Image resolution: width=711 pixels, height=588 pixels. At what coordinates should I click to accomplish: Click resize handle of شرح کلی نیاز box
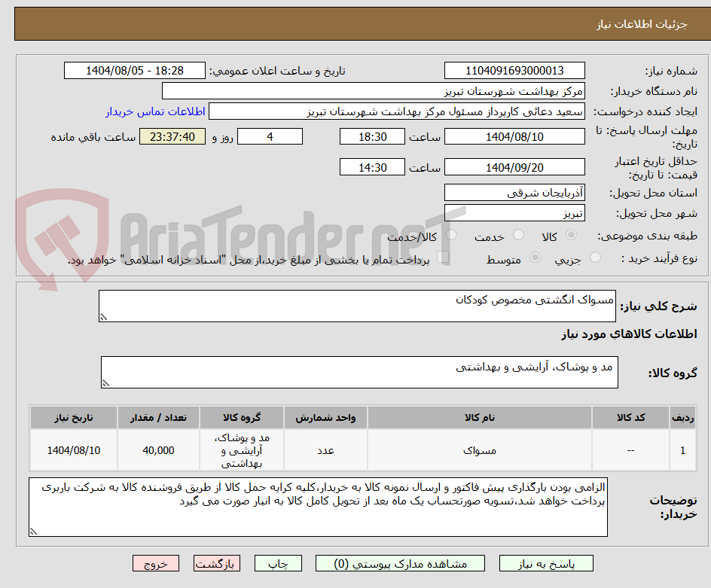click(x=103, y=318)
